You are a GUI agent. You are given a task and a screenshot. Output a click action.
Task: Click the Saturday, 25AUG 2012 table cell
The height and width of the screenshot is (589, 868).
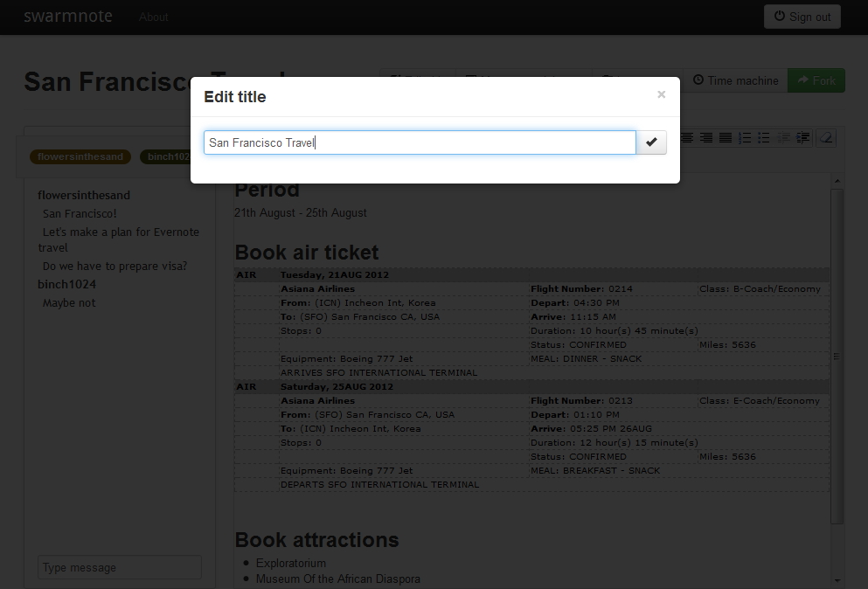(404, 387)
